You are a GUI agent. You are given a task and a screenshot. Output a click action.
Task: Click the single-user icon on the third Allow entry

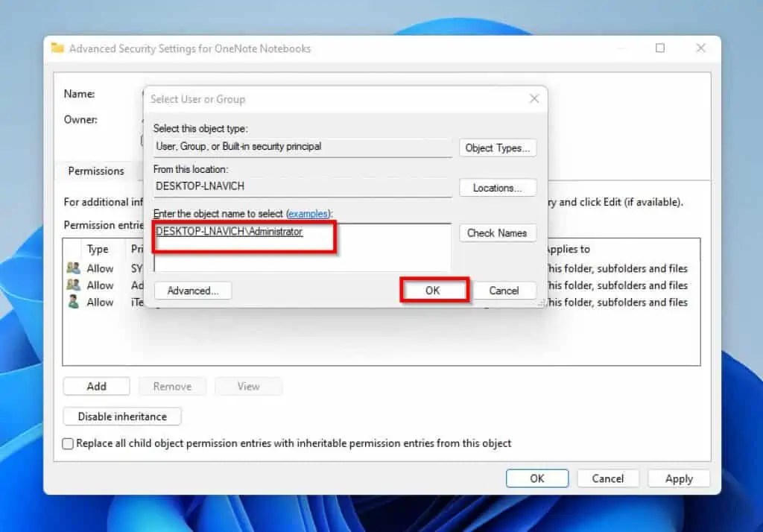coord(72,302)
